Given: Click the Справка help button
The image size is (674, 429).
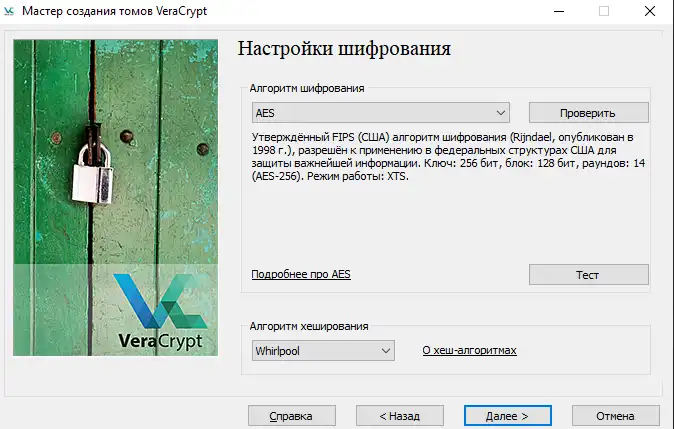Looking at the screenshot, I should tap(291, 415).
